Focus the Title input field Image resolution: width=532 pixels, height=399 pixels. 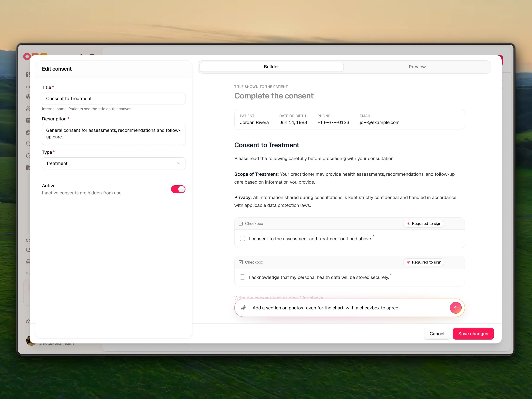114,99
